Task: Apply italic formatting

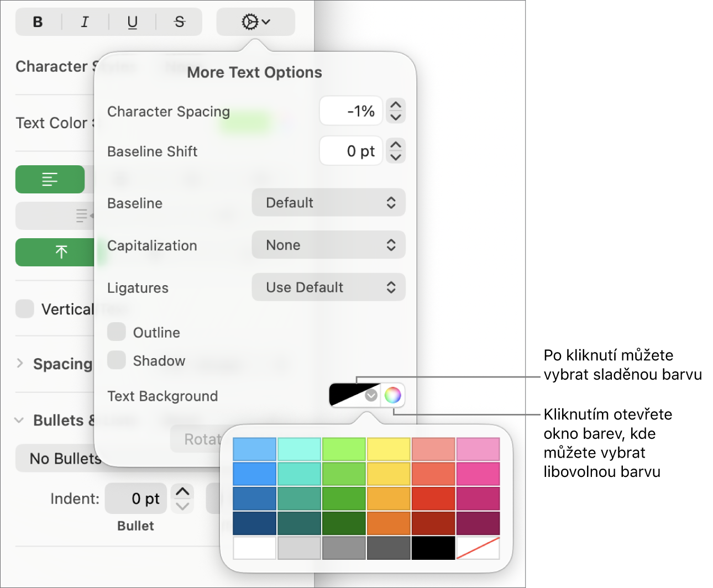Action: [85, 22]
